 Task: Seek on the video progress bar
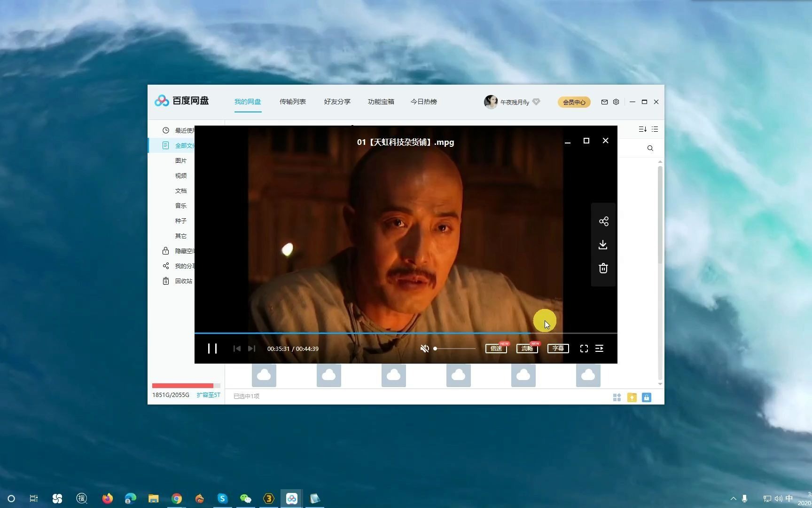pyautogui.click(x=406, y=333)
